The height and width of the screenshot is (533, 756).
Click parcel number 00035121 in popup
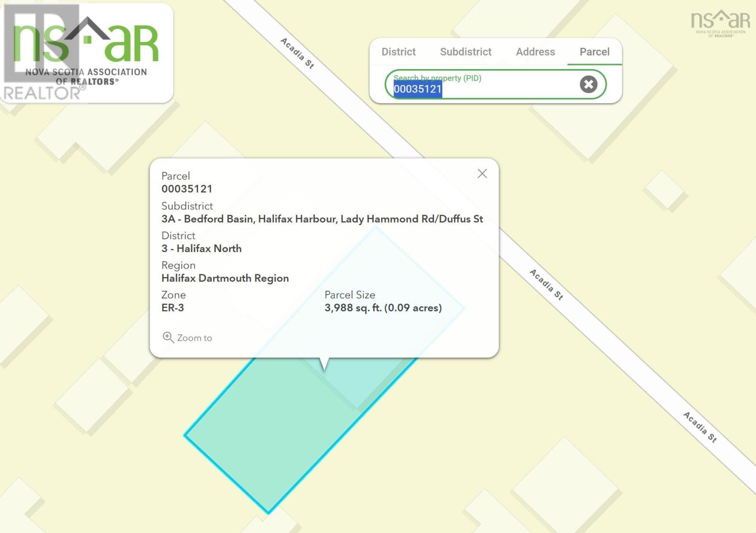[187, 189]
